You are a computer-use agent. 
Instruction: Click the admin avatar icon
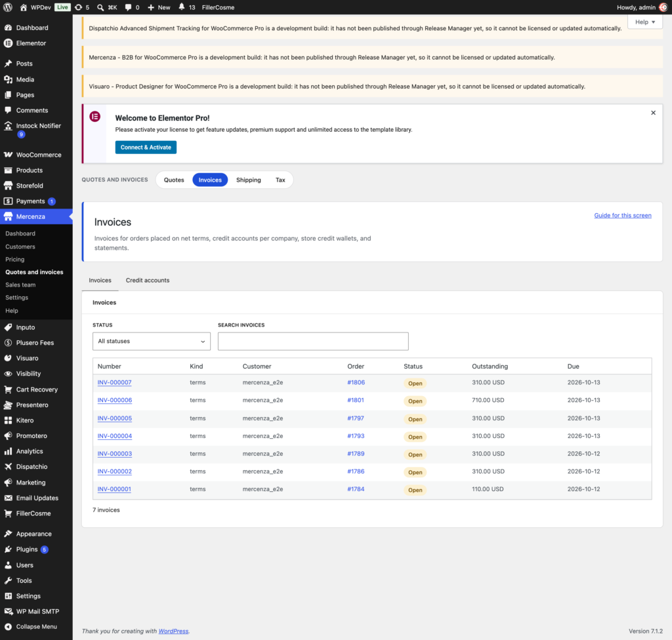(x=663, y=7)
